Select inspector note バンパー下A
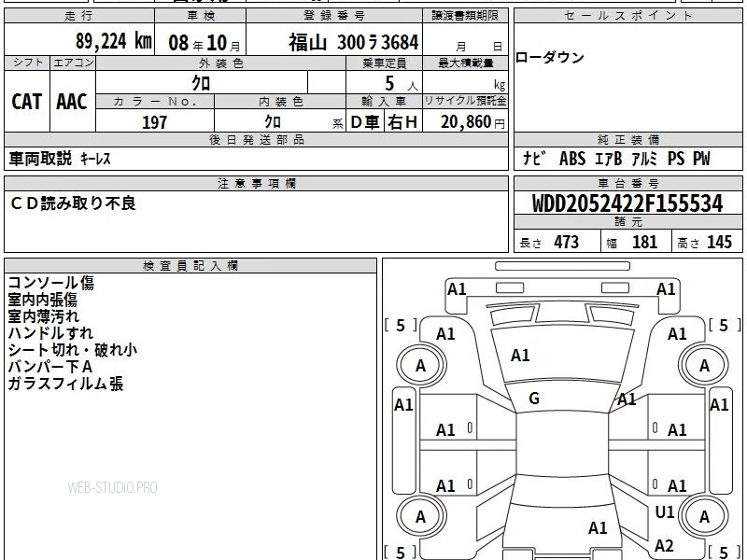747x560 pixels. pos(50,367)
